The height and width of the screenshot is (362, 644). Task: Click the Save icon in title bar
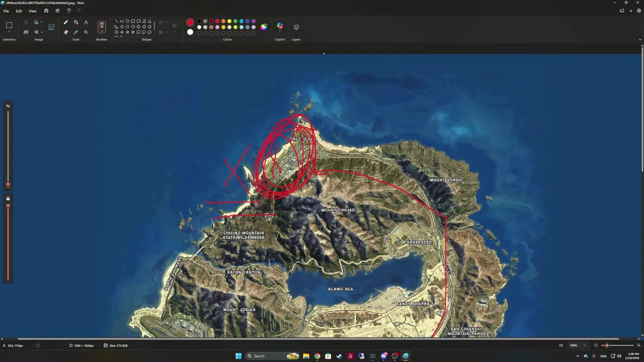[x=46, y=11]
